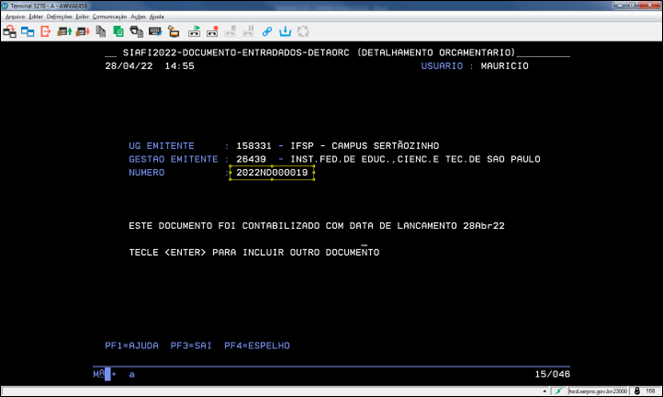Click the ESTE DOCUMENTO FOI CONTABILIZADO message
The image size is (663, 397).
316,226
